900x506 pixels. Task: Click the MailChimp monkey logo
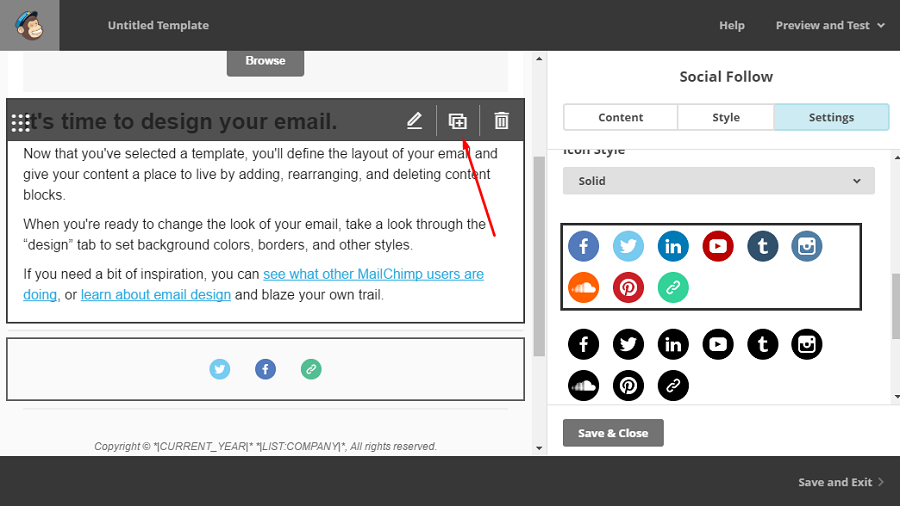[x=29, y=25]
